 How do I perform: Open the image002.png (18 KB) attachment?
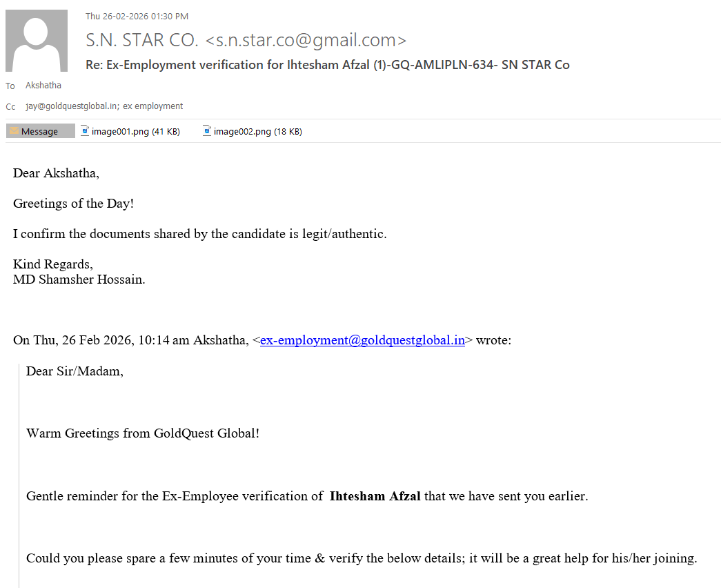[257, 131]
